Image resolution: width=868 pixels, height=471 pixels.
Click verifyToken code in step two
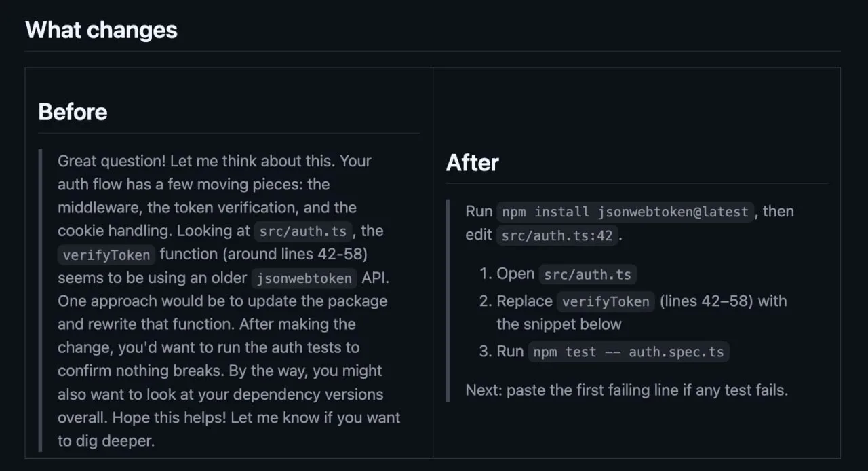[606, 301]
